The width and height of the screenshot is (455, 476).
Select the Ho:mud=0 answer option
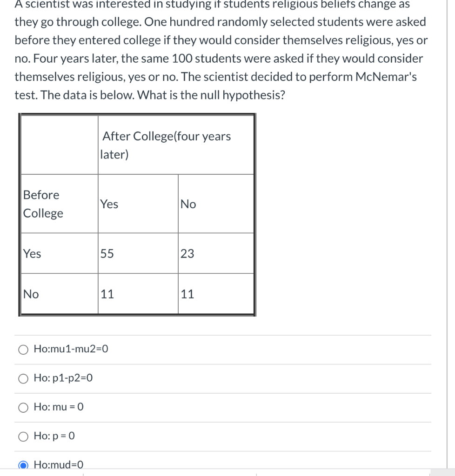(58, 464)
